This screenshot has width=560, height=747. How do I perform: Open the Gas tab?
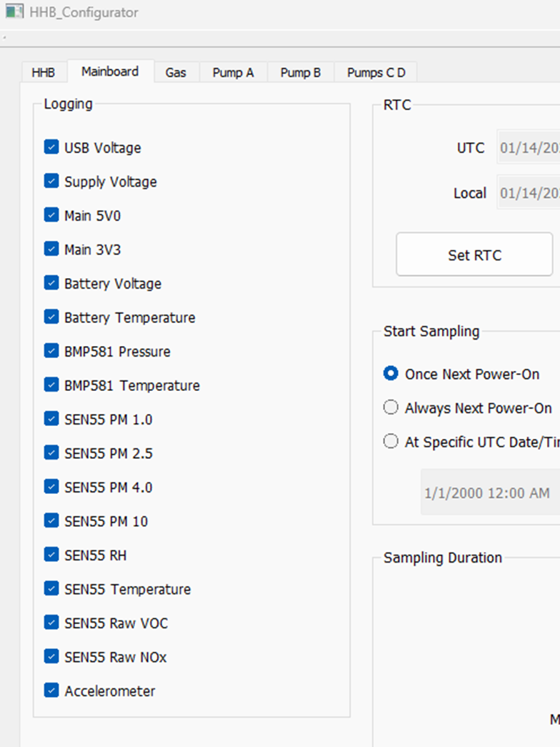176,72
